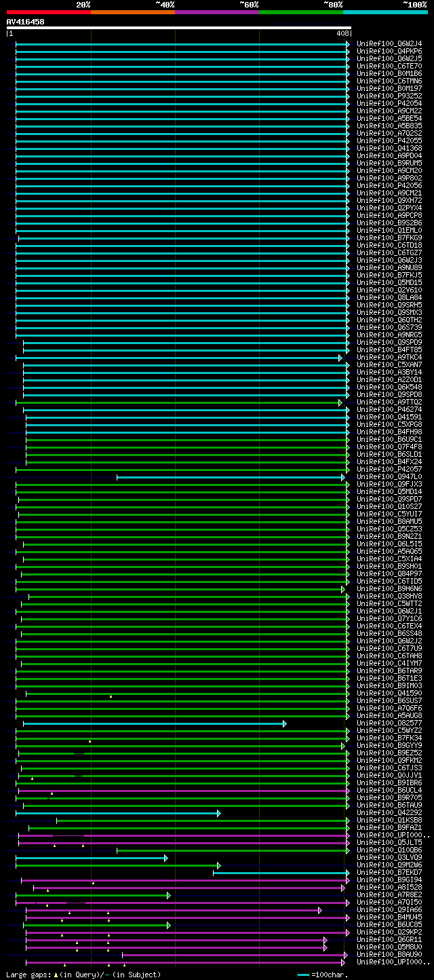This screenshot has width=434, height=980.
Task: Select hit label UniRef100_B9N2Z1
Action: click(x=389, y=537)
